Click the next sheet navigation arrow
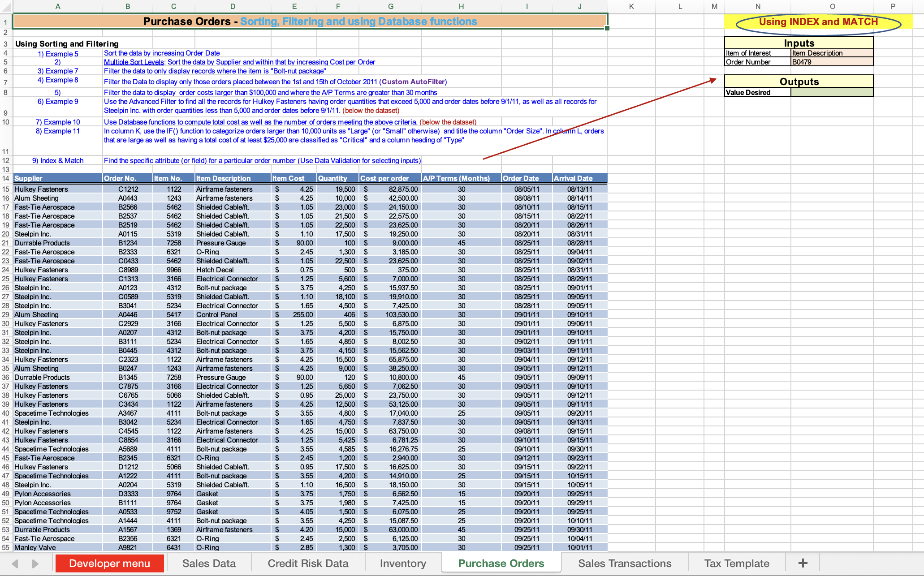 [x=36, y=563]
